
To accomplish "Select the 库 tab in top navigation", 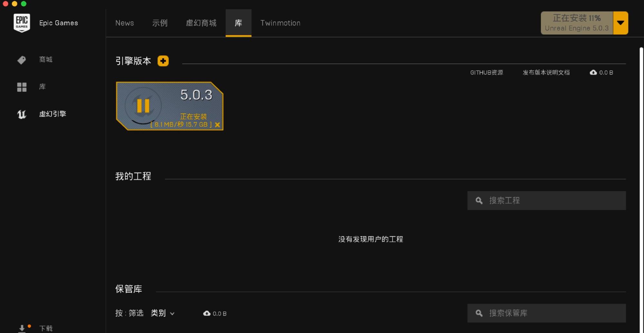I will tap(238, 23).
